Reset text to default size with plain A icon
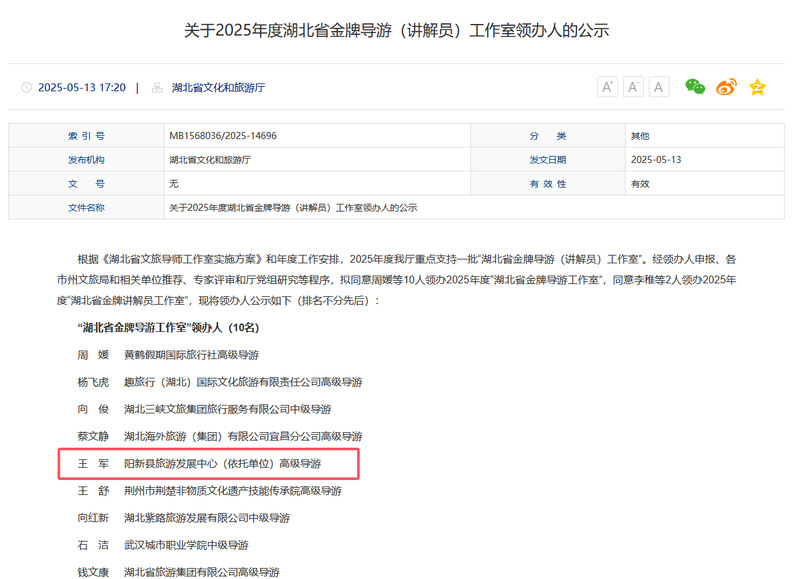Viewport: 798px width, 579px height. point(658,87)
